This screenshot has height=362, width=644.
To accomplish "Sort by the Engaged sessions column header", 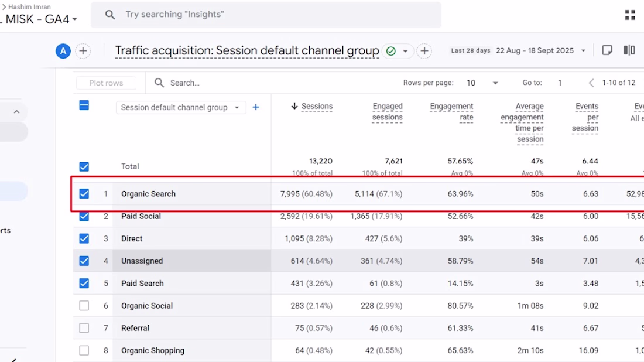I will [388, 112].
